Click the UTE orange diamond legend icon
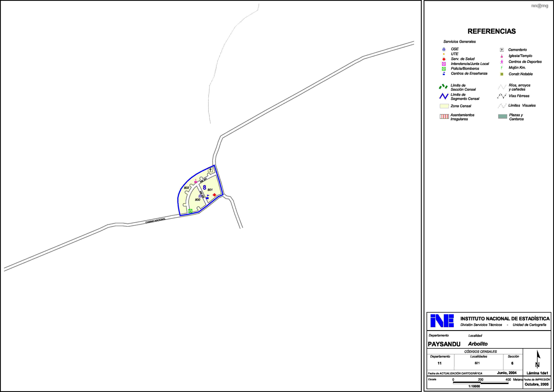Viewport: 554px width, 392px height. (x=444, y=54)
